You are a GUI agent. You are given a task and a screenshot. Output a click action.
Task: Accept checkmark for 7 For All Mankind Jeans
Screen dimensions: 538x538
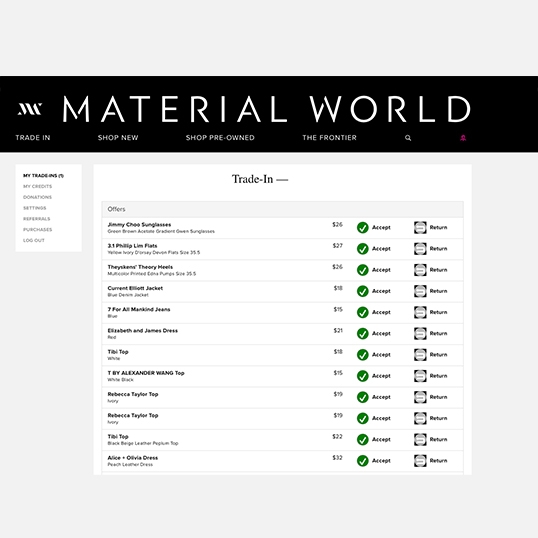[363, 312]
